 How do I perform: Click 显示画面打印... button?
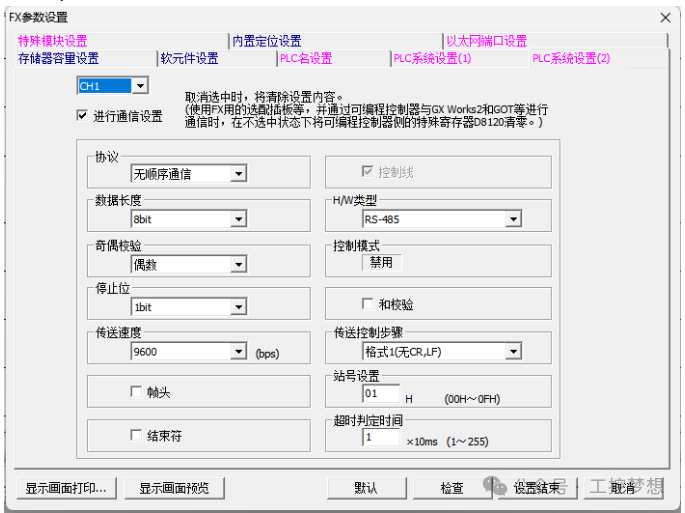coord(66,488)
